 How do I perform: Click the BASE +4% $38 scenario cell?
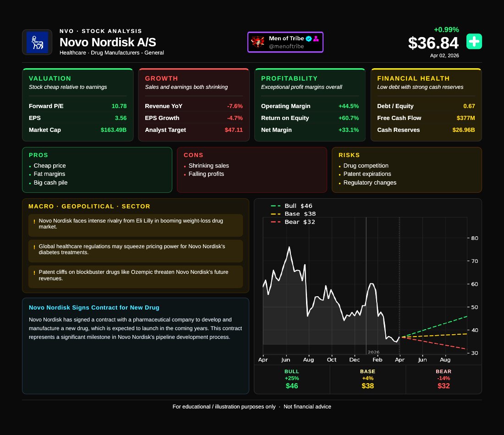(368, 379)
